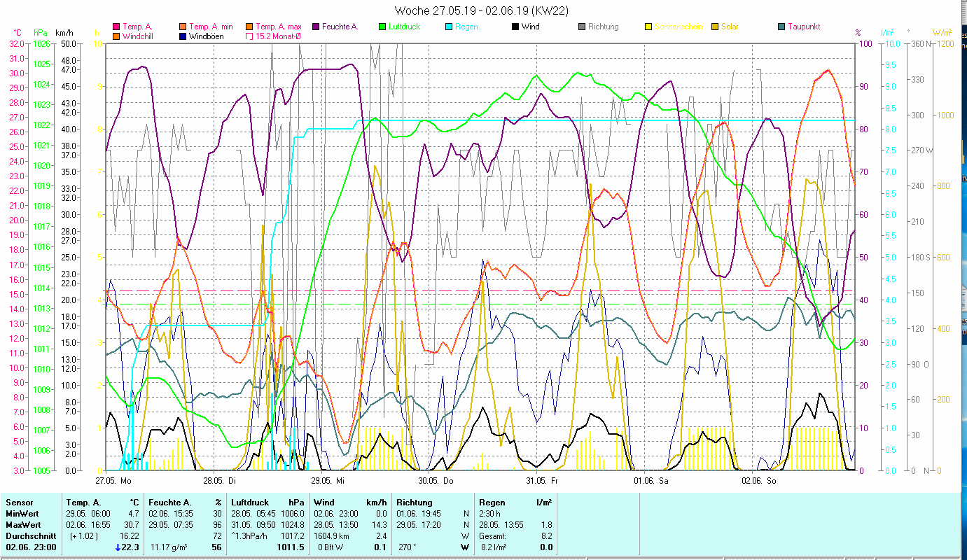Select the Taupunkt legend label
The height and width of the screenshot is (560, 967).
click(804, 27)
